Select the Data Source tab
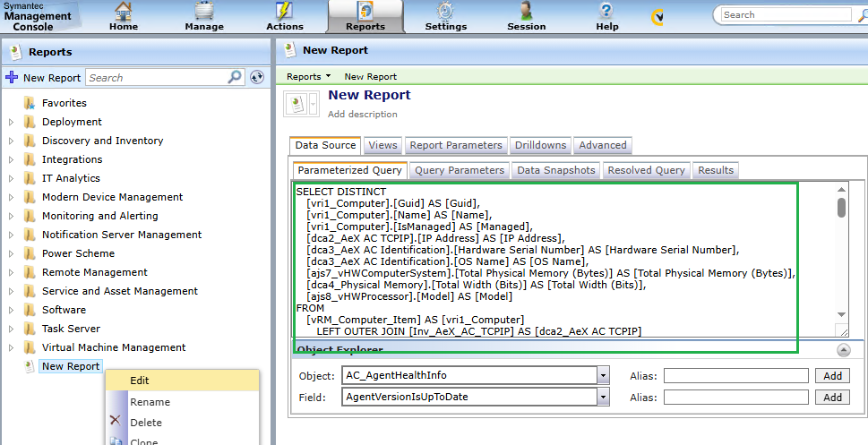The height and width of the screenshot is (445, 868). [x=325, y=145]
